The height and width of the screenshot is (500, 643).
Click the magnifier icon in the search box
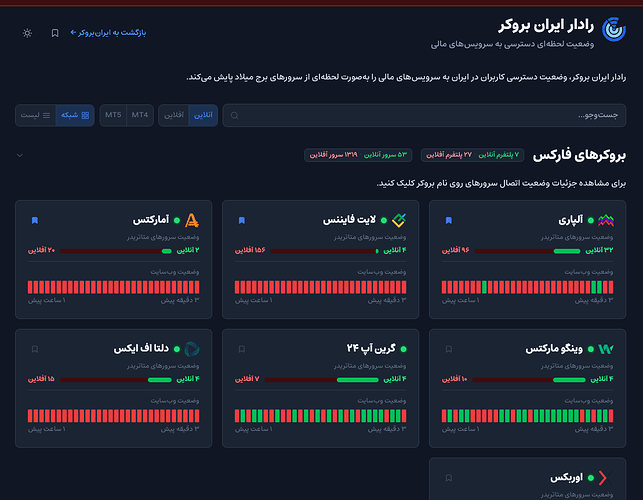[235, 115]
